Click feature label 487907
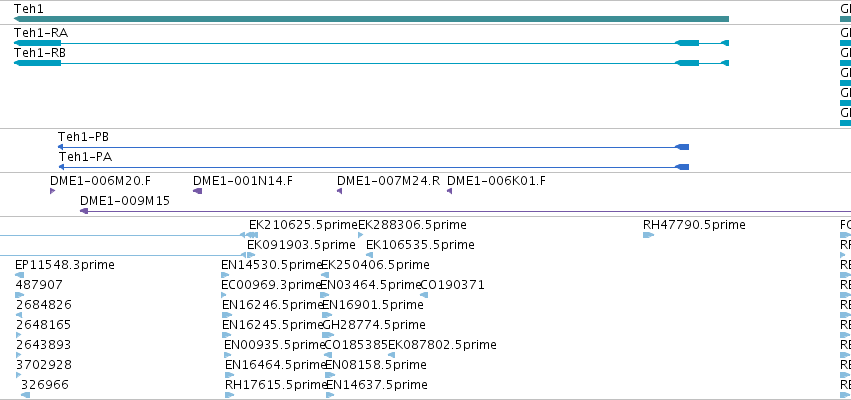The height and width of the screenshot is (400, 851). point(39,285)
